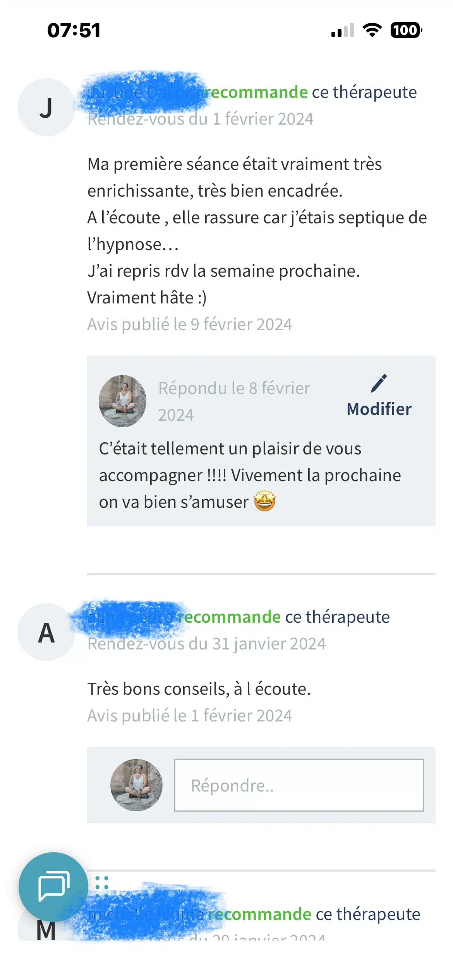
Task: Tap "Avis publié le 1 février 2024"
Action: tap(189, 716)
